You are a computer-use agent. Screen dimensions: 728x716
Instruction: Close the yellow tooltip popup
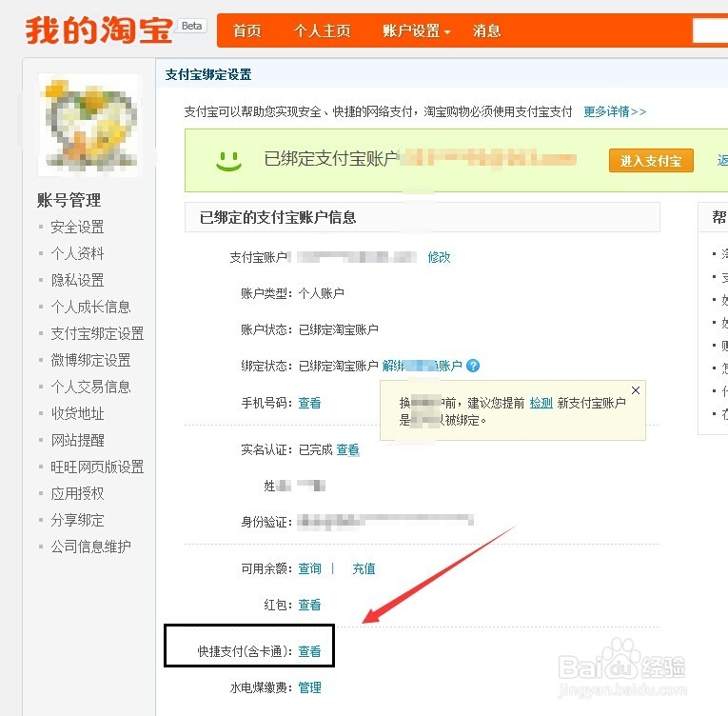pos(636,390)
